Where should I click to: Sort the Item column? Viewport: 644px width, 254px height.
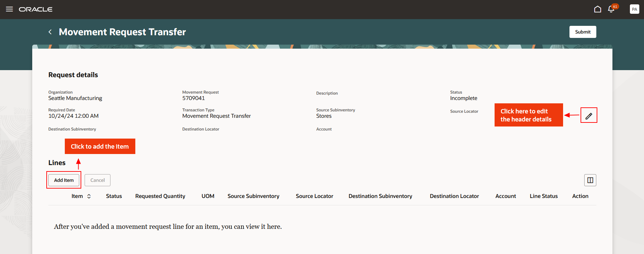[x=89, y=196]
